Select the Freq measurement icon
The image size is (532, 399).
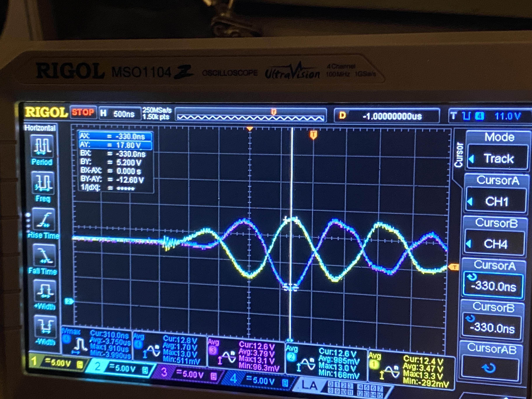click(x=43, y=183)
